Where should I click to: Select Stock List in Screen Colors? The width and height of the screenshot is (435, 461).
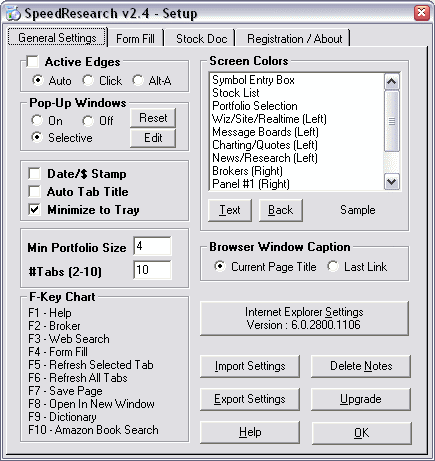(x=297, y=93)
